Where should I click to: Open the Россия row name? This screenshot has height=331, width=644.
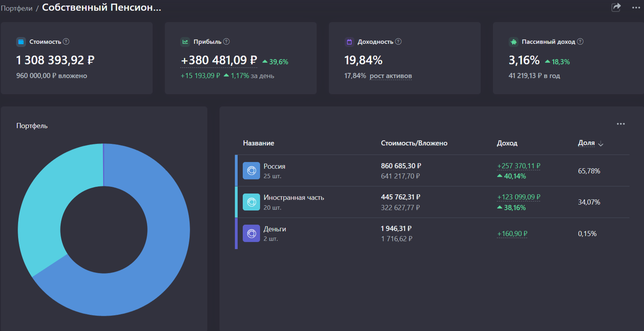coord(274,167)
